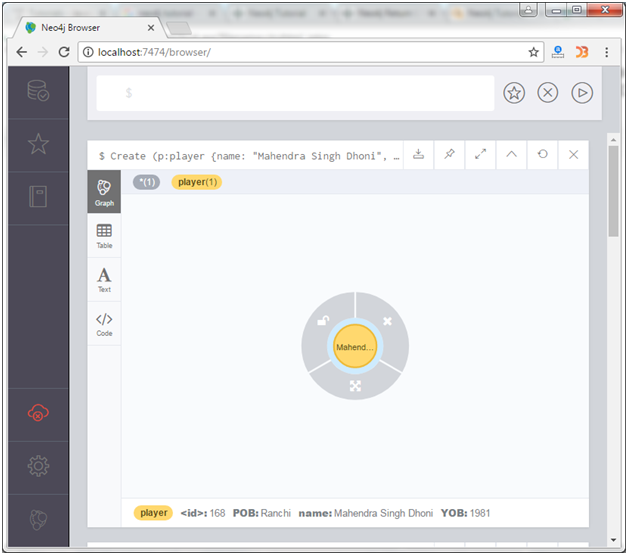Open Browser Settings gear in sidebar
628x555 pixels.
pos(38,466)
